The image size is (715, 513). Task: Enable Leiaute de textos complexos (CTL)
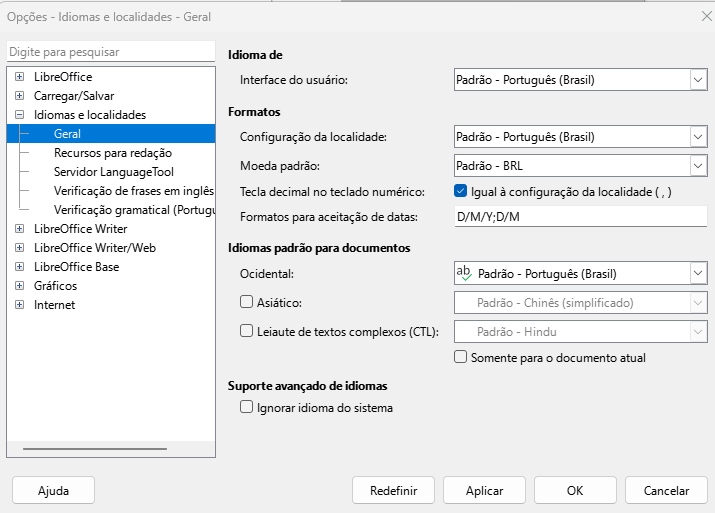pyautogui.click(x=246, y=331)
